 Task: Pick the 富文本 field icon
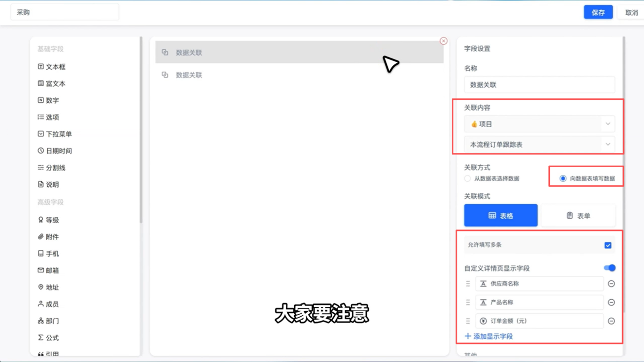tap(41, 83)
